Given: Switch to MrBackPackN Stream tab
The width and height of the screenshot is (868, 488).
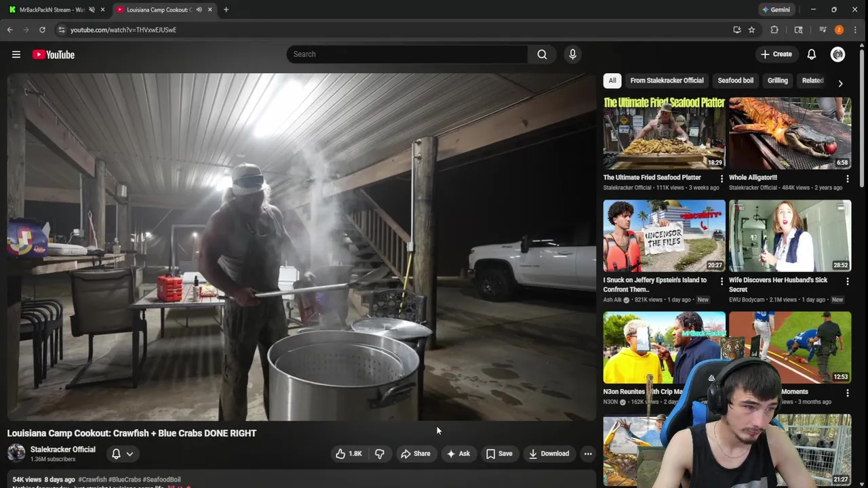Looking at the screenshot, I should 52,9.
